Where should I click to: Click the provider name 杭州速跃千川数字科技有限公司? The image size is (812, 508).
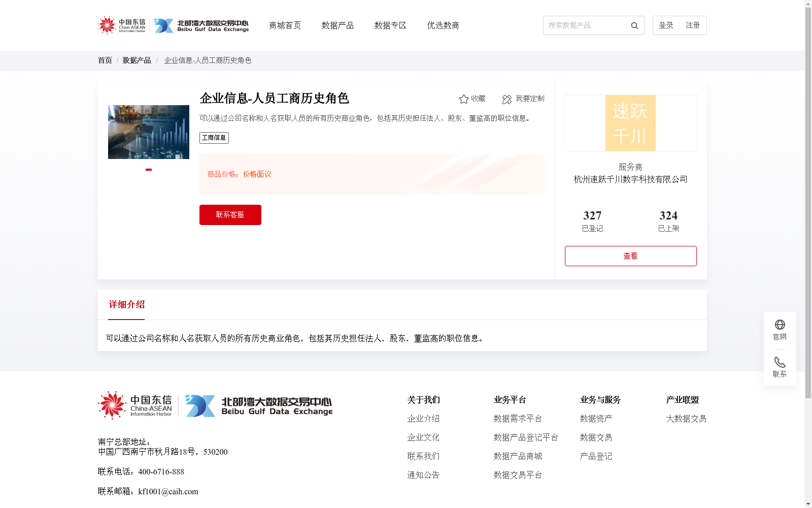pos(631,179)
